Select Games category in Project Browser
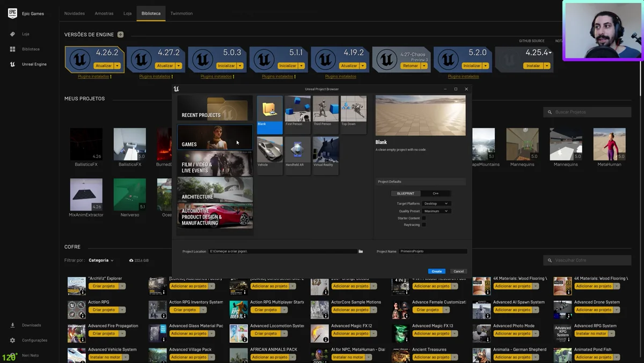This screenshot has height=363, width=644. [x=215, y=137]
